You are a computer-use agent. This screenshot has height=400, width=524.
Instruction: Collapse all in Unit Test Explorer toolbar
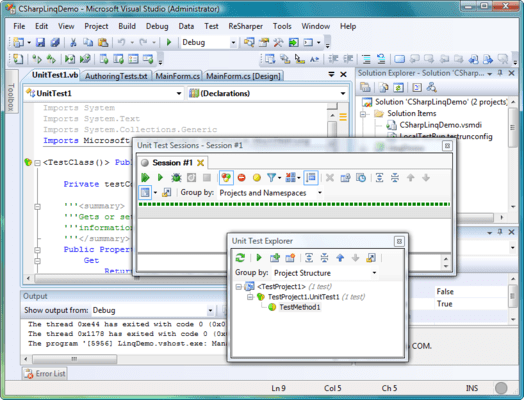click(324, 258)
